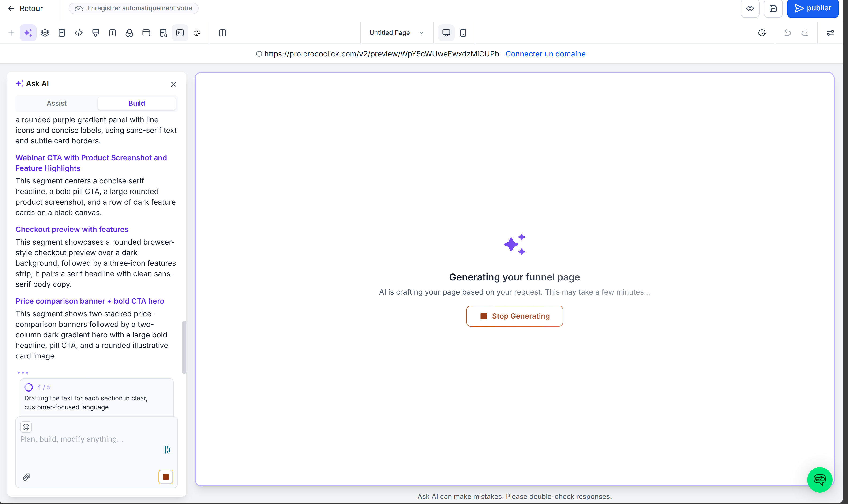Click 'Checkout preview with features' heading
This screenshot has width=848, height=504.
(72, 229)
